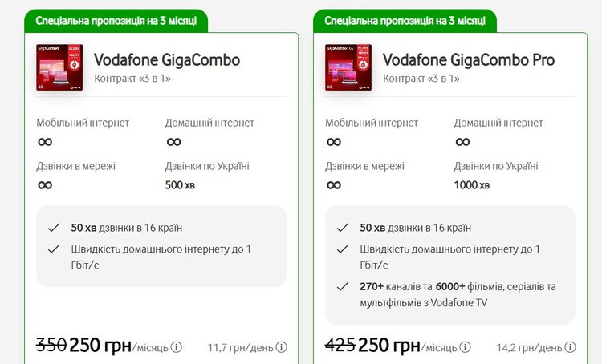Click the crossed-out 350 price in GigaCombo

(x=52, y=346)
